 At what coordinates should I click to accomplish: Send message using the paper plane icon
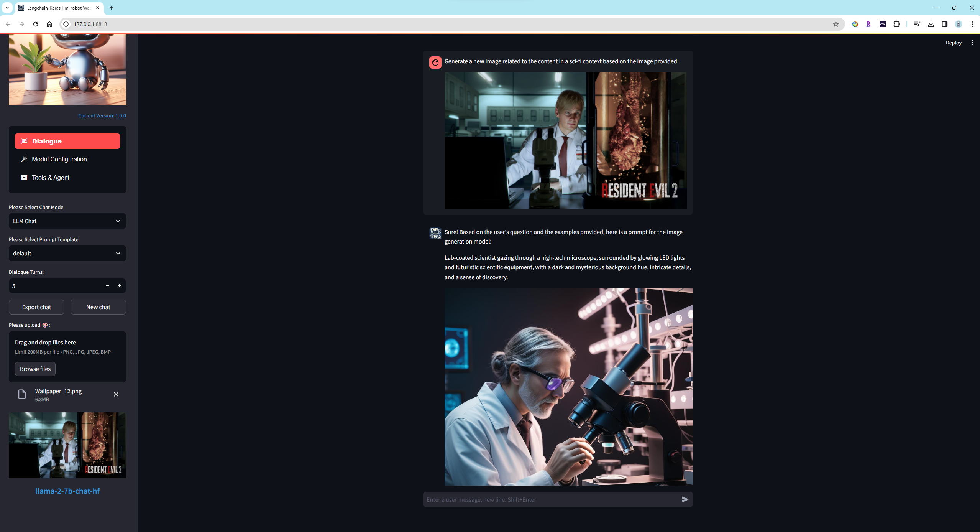click(x=685, y=499)
